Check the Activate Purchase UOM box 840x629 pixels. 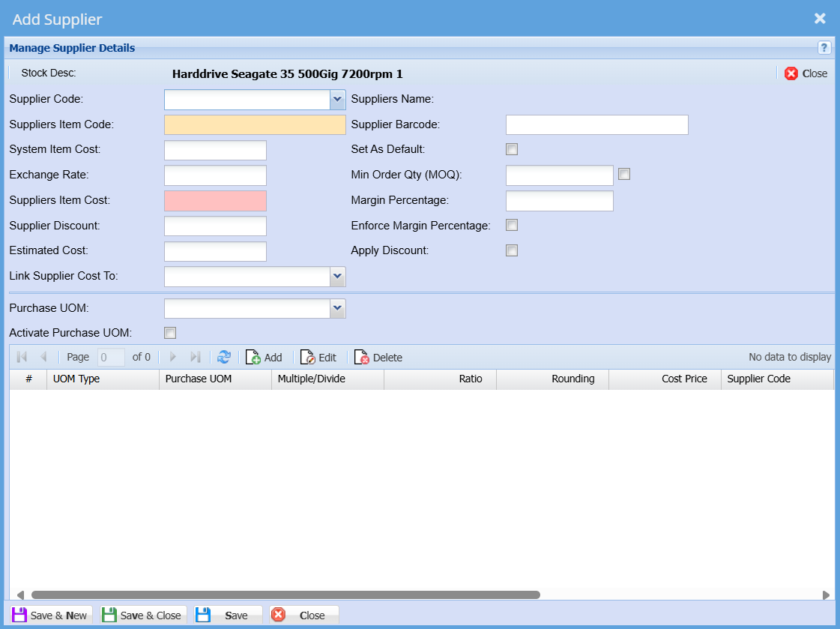click(170, 332)
